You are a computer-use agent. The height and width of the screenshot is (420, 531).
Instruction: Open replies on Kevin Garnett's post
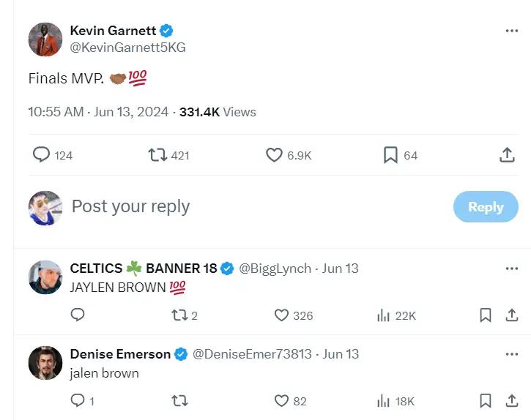[x=42, y=155]
